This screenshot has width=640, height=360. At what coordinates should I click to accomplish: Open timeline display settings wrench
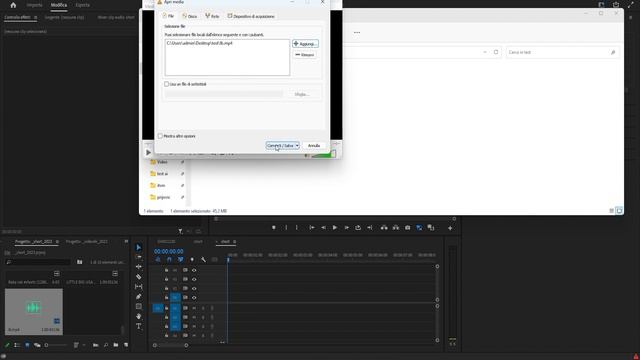click(x=203, y=260)
